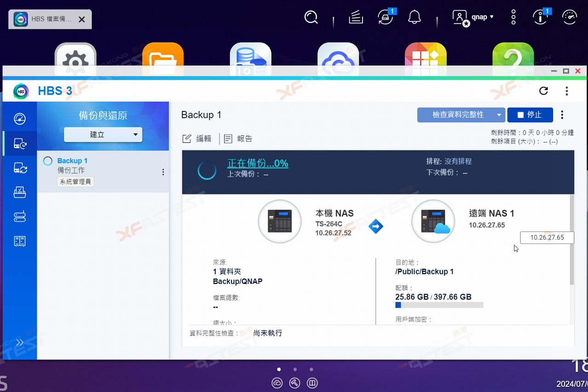
Task: Click the job details vertical scrollbar
Action: coord(572,239)
